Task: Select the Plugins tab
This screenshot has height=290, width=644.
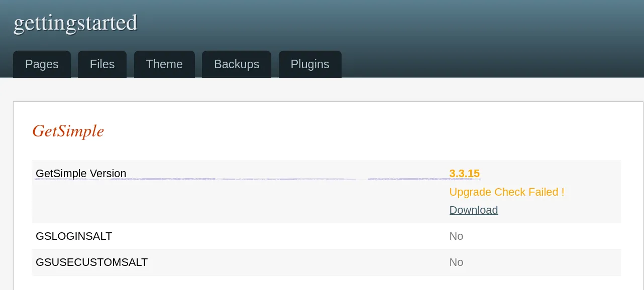Action: pyautogui.click(x=310, y=64)
